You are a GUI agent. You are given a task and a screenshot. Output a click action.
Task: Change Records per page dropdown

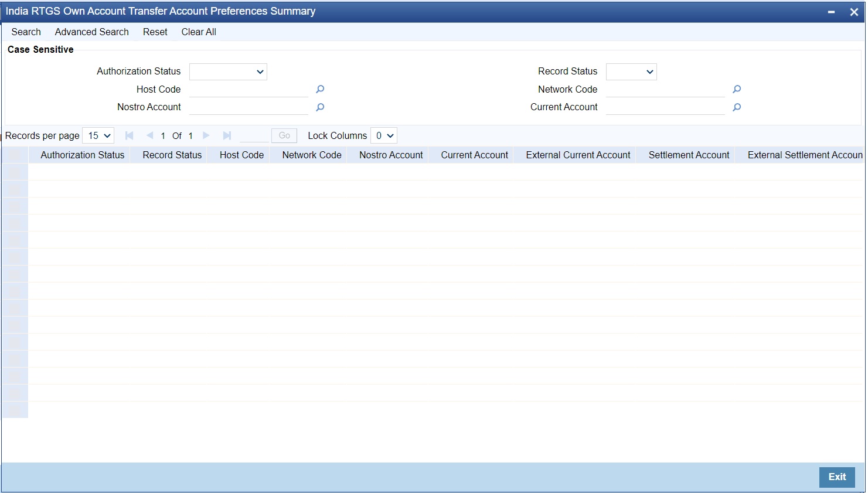coord(98,135)
